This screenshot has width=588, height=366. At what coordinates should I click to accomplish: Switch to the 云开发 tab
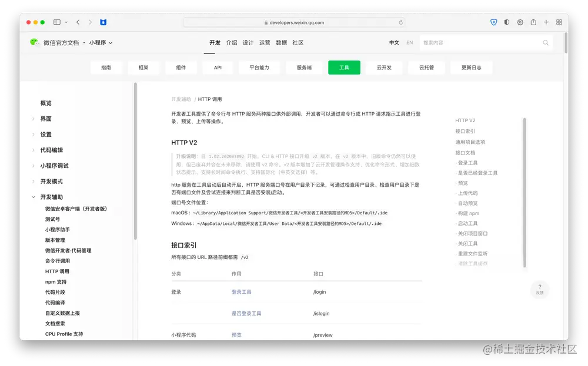[385, 67]
